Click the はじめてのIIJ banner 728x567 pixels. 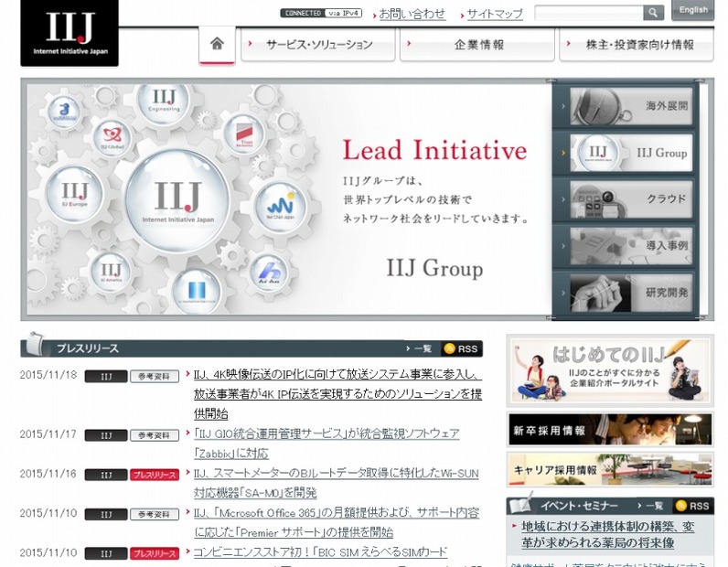(610, 370)
